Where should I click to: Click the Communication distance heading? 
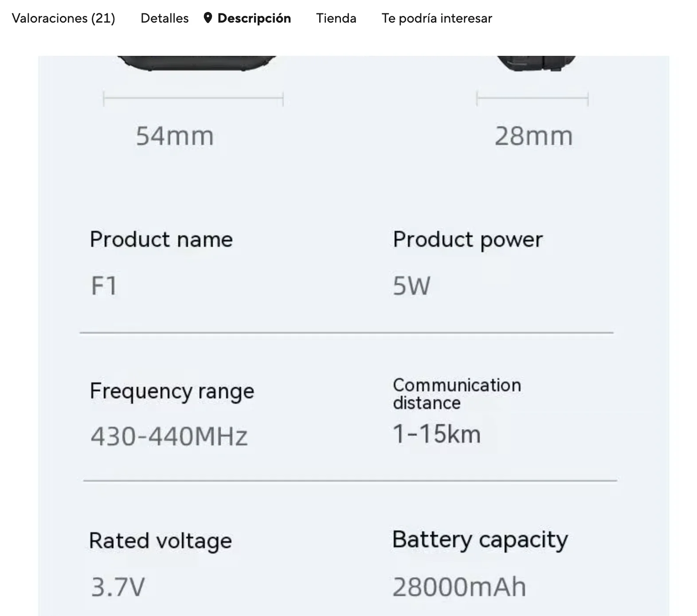tap(457, 394)
